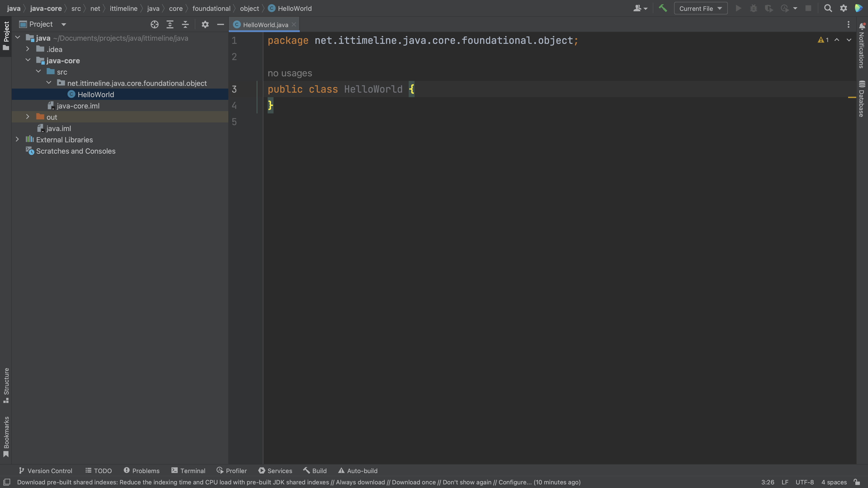The width and height of the screenshot is (868, 488).
Task: Open the TODO tool window
Action: click(x=98, y=470)
